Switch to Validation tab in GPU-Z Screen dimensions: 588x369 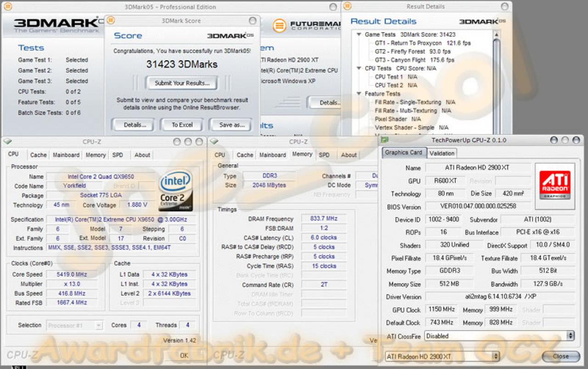pos(442,153)
